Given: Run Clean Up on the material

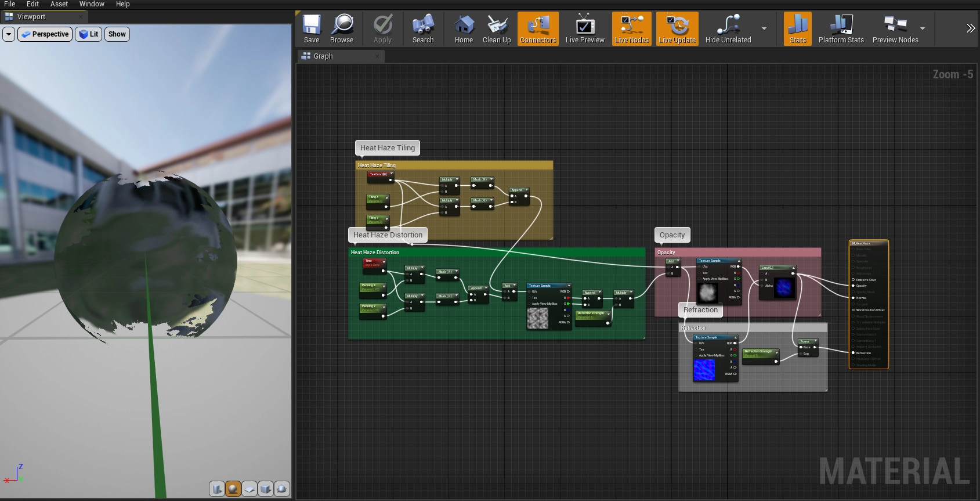Looking at the screenshot, I should click(x=497, y=29).
